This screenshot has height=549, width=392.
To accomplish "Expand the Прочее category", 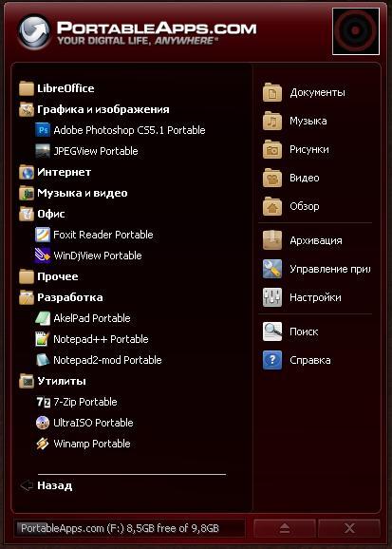I will click(x=58, y=276).
